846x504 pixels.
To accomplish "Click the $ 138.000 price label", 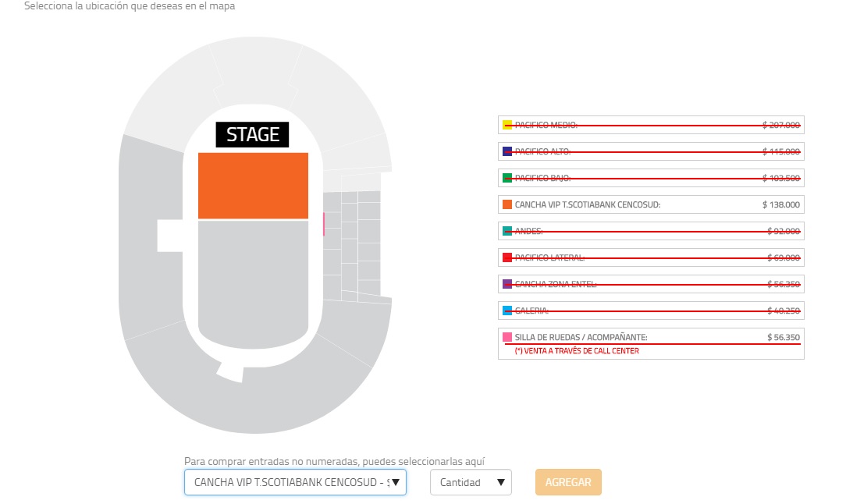I will click(x=780, y=204).
